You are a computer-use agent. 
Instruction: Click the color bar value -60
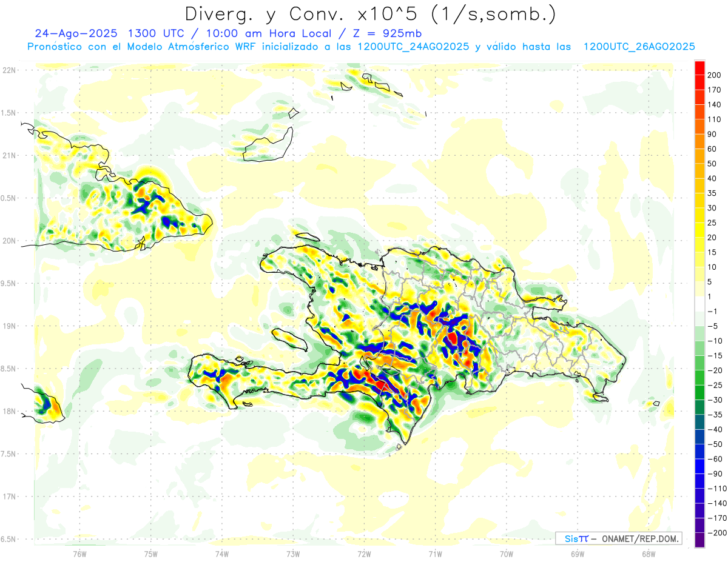click(x=714, y=459)
